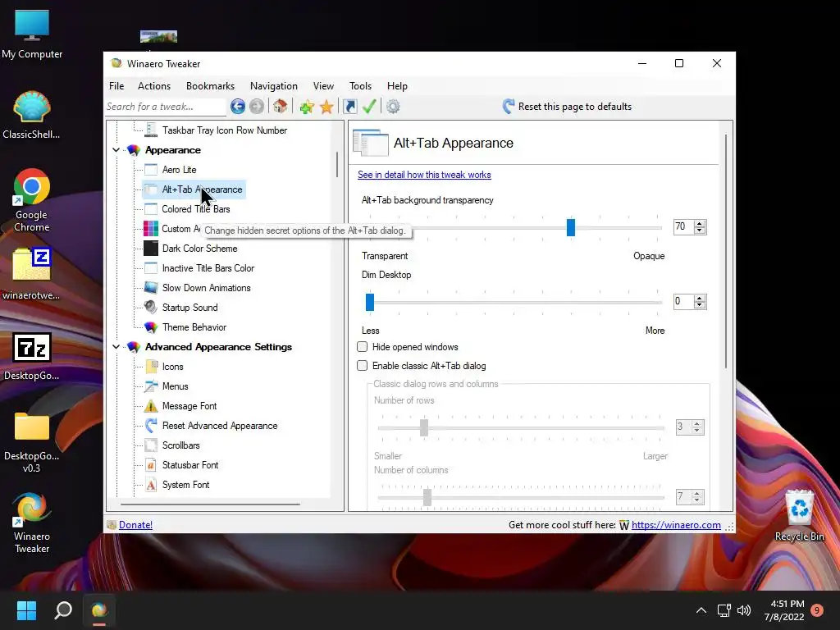Click the Custom Accents colorful icon
This screenshot has width=840, height=630.
tap(151, 229)
